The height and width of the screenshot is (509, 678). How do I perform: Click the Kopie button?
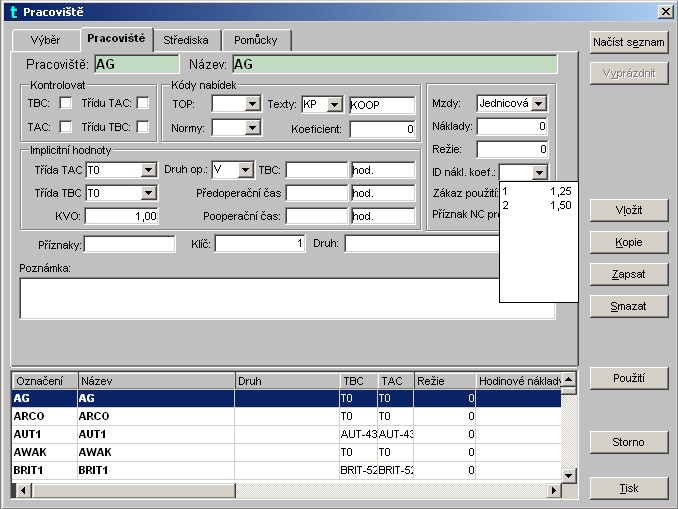[x=629, y=242]
